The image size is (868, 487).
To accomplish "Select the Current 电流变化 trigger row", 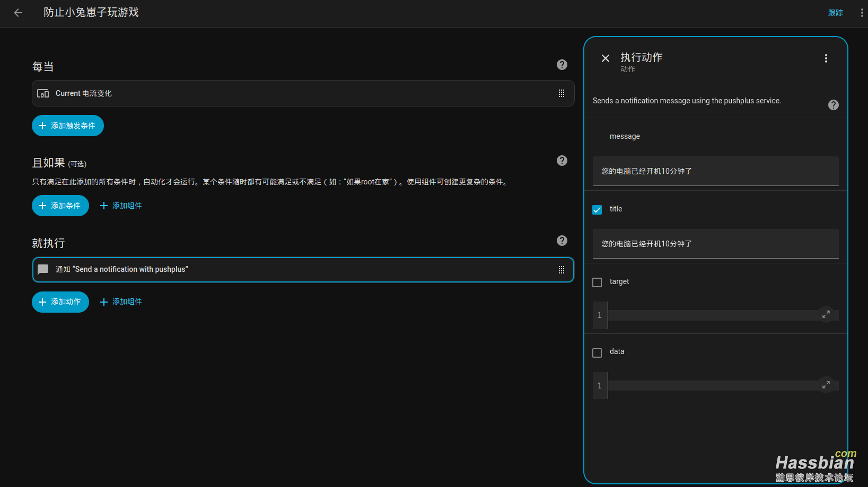I will point(292,94).
